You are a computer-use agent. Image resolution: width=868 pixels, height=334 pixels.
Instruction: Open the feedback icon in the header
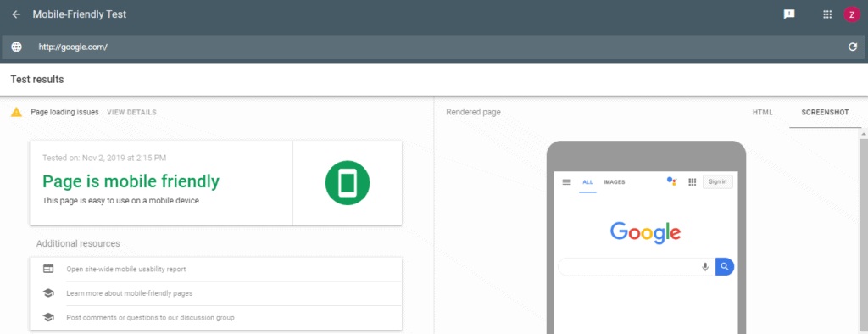[789, 14]
